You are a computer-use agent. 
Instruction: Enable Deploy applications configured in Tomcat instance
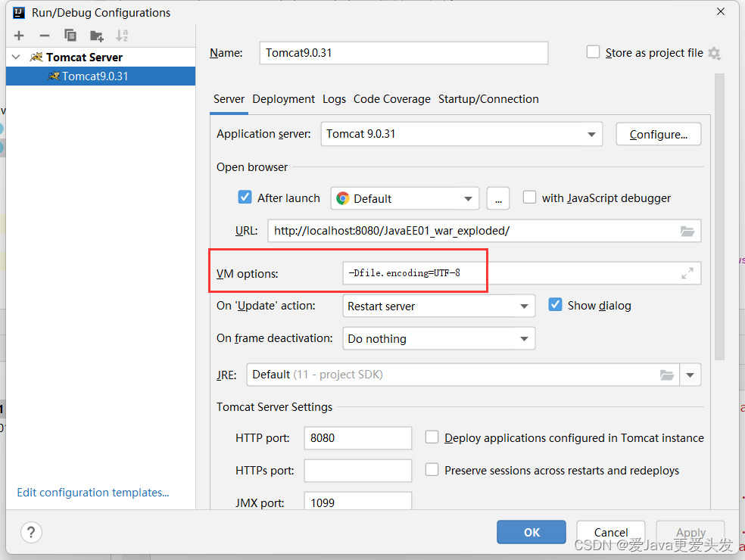(432, 437)
